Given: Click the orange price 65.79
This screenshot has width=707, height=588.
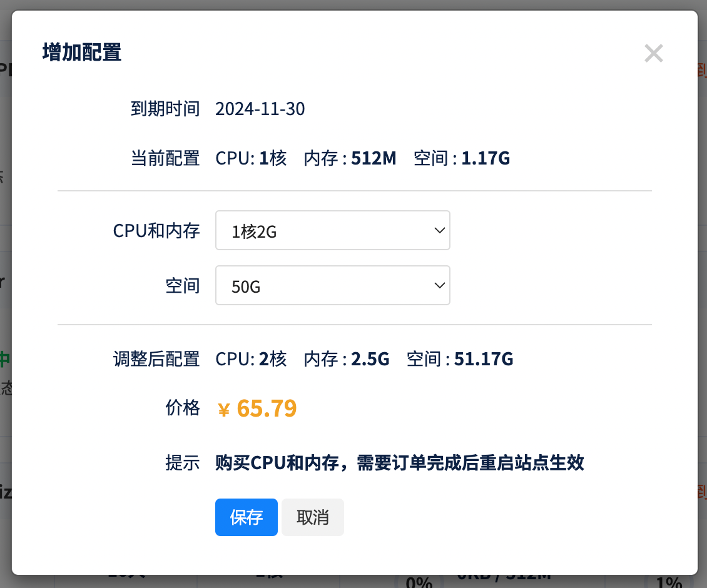Looking at the screenshot, I should 267,408.
